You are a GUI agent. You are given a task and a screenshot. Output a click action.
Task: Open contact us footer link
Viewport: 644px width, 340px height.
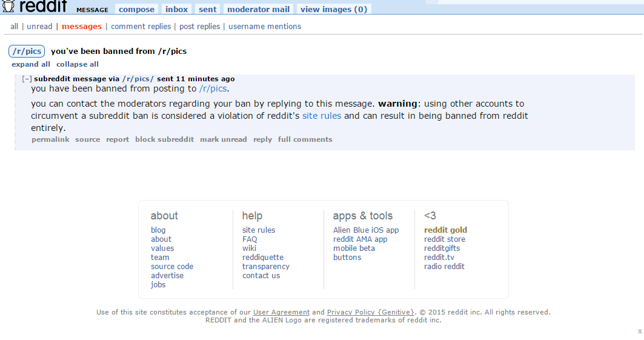(261, 275)
